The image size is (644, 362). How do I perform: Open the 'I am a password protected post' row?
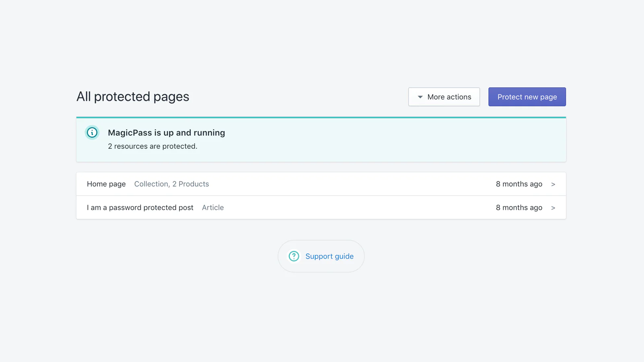point(321,208)
